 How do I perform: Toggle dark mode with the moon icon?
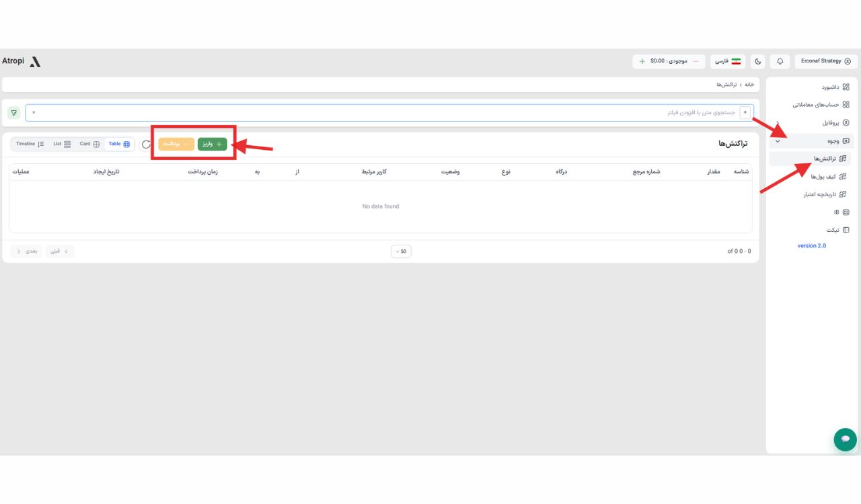tap(758, 61)
